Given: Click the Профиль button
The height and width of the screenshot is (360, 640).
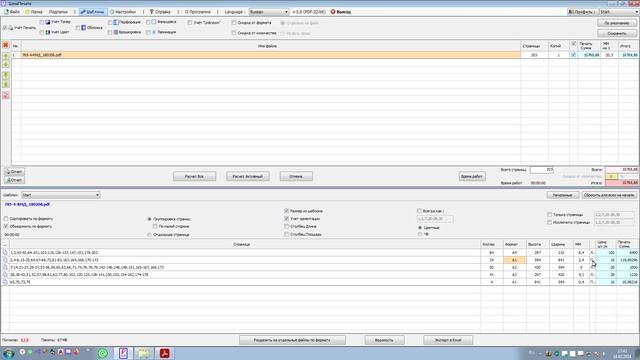Looking at the screenshot, I should [x=581, y=12].
